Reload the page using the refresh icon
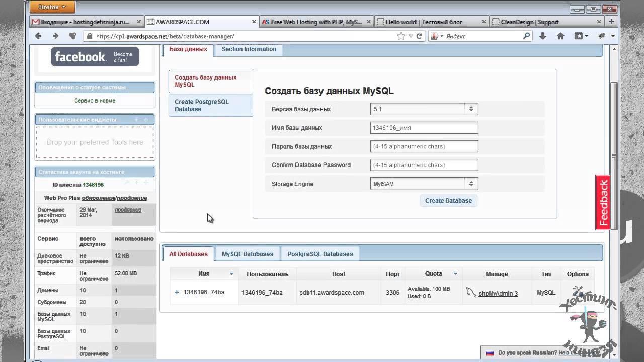 click(x=419, y=36)
